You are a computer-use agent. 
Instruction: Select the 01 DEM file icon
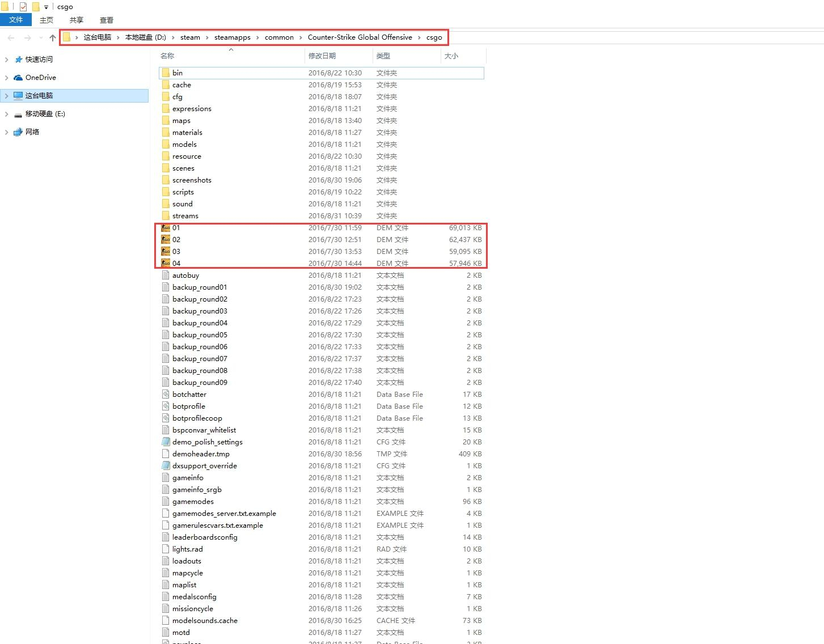click(x=166, y=227)
